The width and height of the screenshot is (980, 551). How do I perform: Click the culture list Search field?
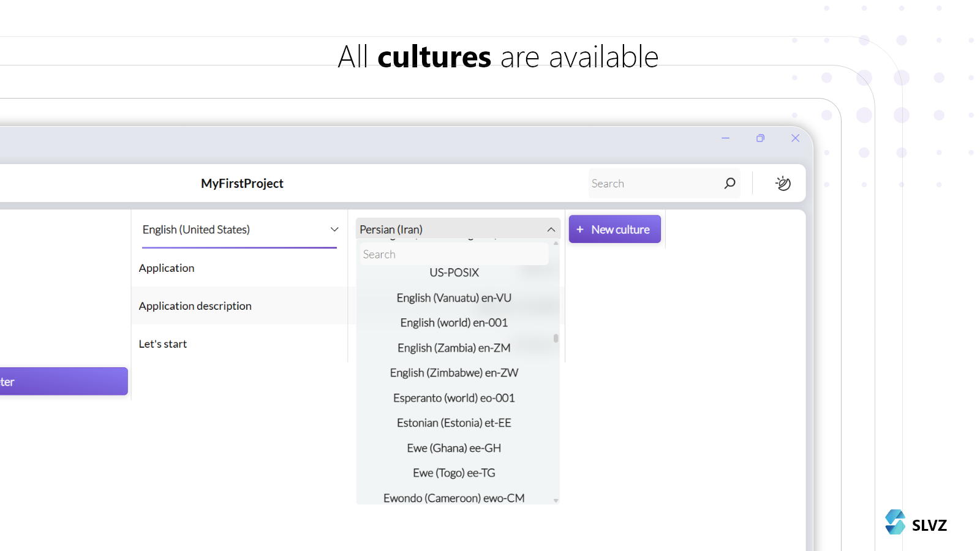(x=454, y=254)
